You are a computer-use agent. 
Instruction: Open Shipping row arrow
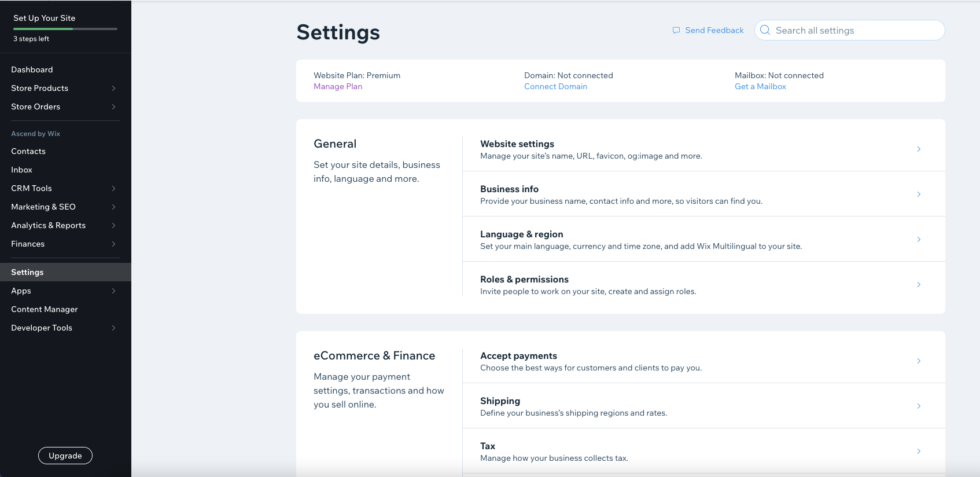click(x=919, y=406)
